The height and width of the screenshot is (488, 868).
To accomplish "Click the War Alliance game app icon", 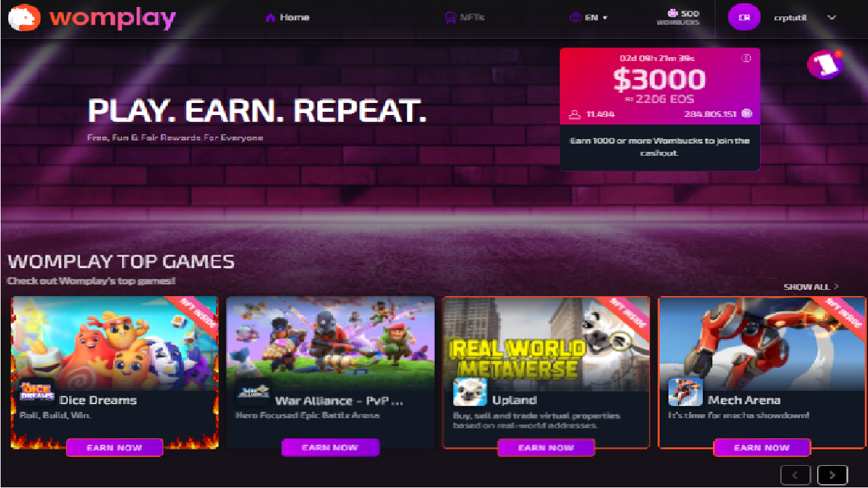I will point(253,392).
